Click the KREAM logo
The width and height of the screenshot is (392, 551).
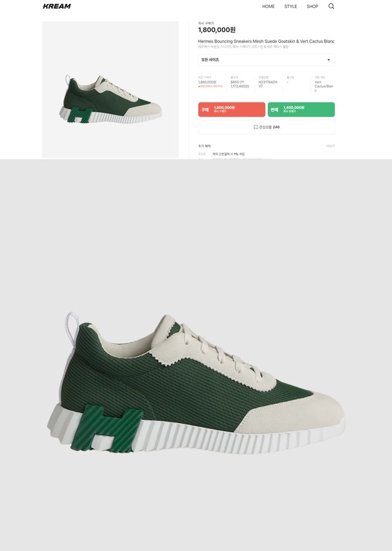(57, 6)
